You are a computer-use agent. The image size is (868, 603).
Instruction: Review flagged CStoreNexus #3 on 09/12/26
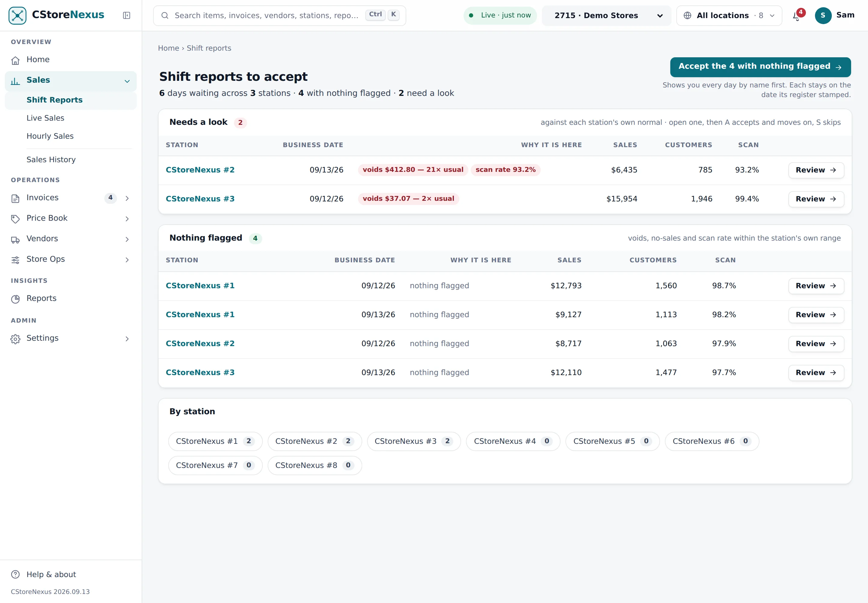click(816, 199)
